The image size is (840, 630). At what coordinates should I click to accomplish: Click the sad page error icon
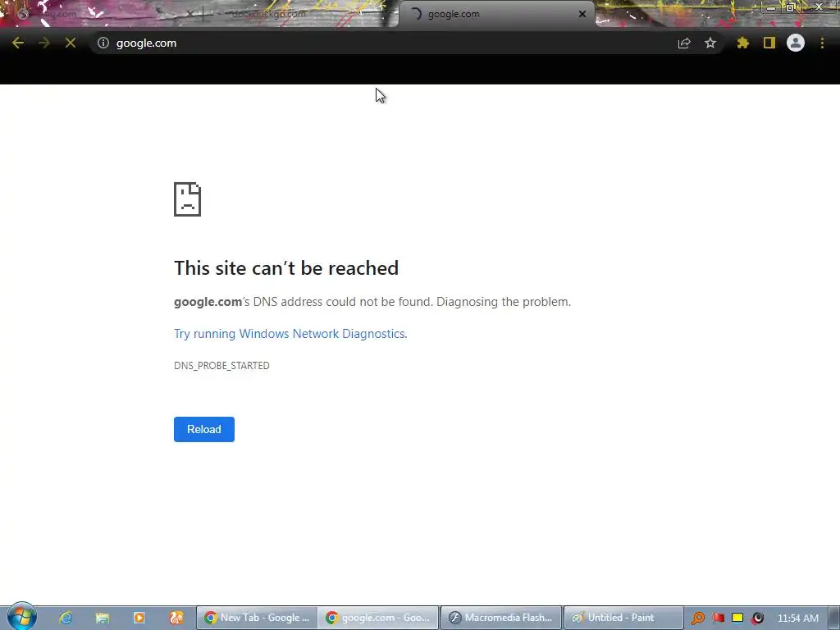188,199
